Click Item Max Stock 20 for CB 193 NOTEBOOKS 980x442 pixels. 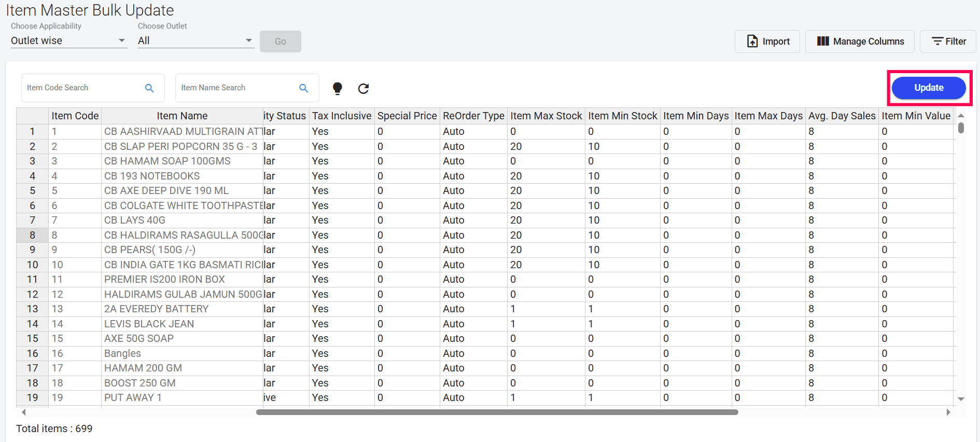(546, 176)
